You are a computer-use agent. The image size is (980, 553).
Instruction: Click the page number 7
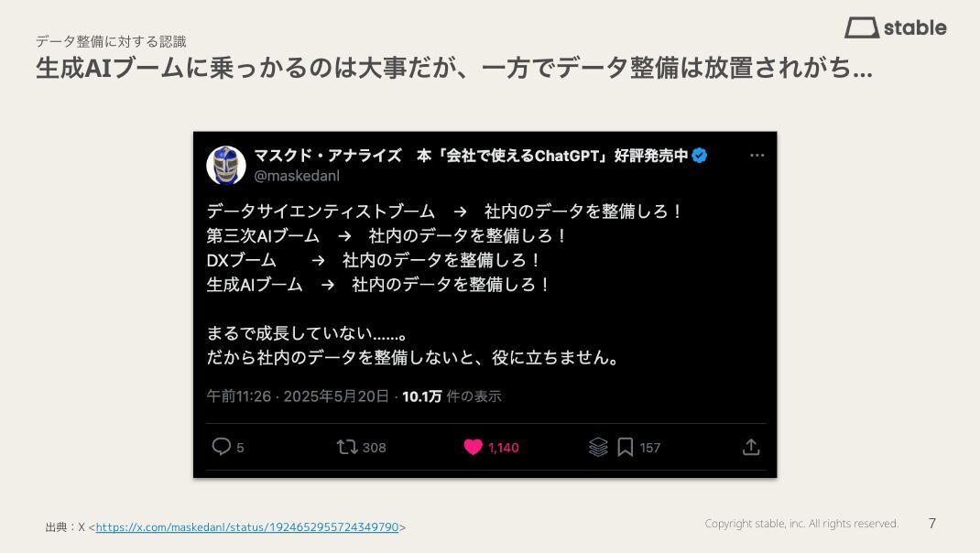tap(931, 524)
